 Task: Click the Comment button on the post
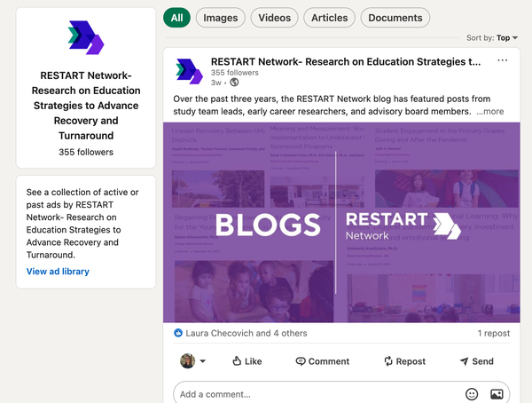pos(322,361)
